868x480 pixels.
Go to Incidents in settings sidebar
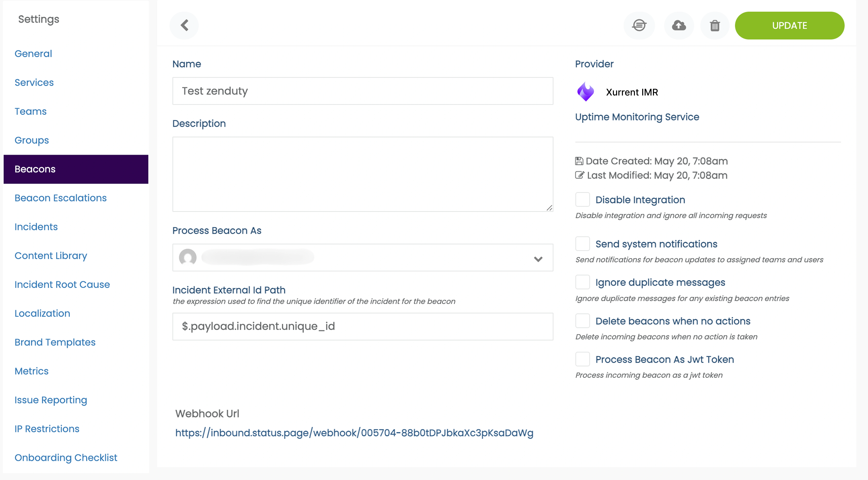36,227
